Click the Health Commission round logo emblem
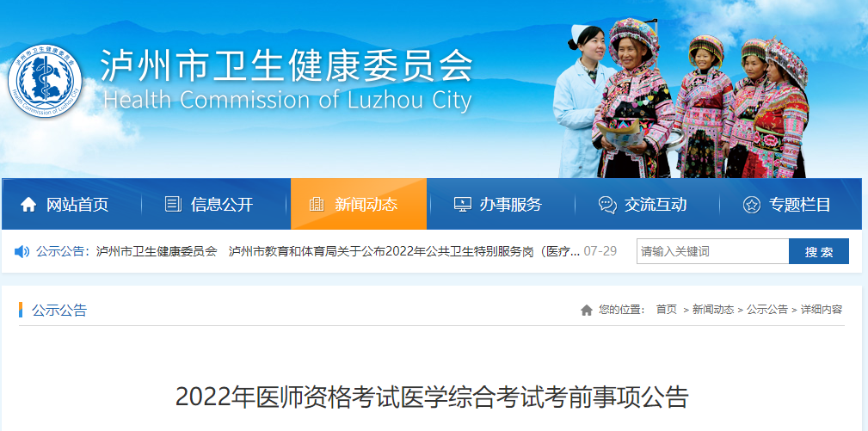868x431 pixels. [x=45, y=82]
